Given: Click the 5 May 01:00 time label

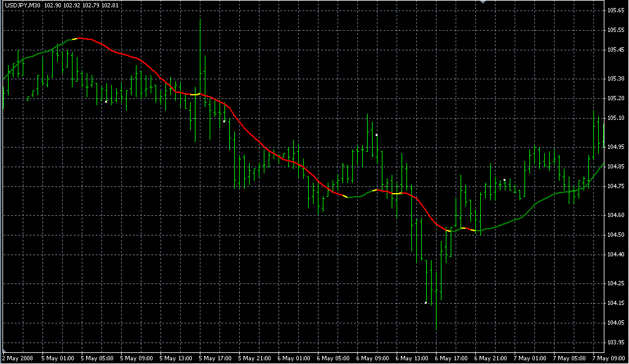Looking at the screenshot, I should click(x=58, y=358).
